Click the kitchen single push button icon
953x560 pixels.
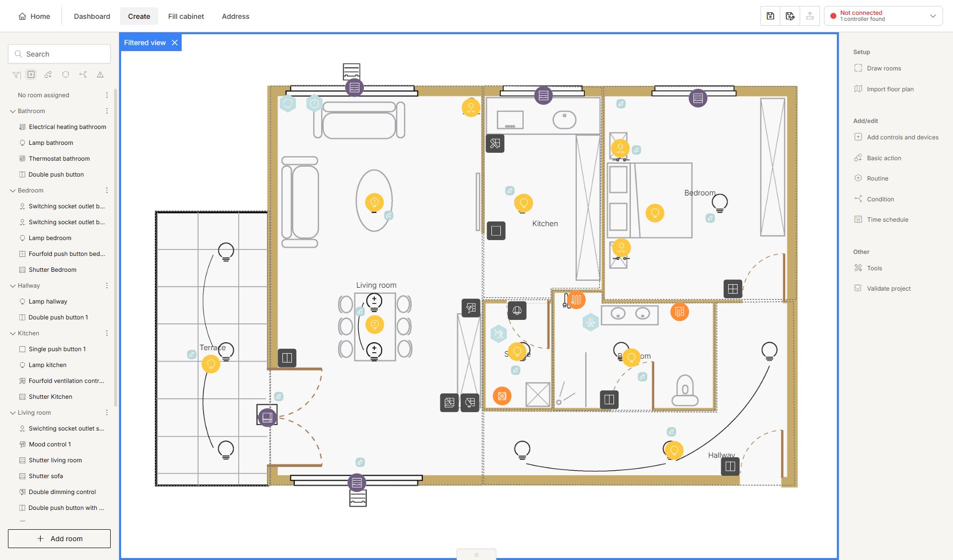pos(496,231)
